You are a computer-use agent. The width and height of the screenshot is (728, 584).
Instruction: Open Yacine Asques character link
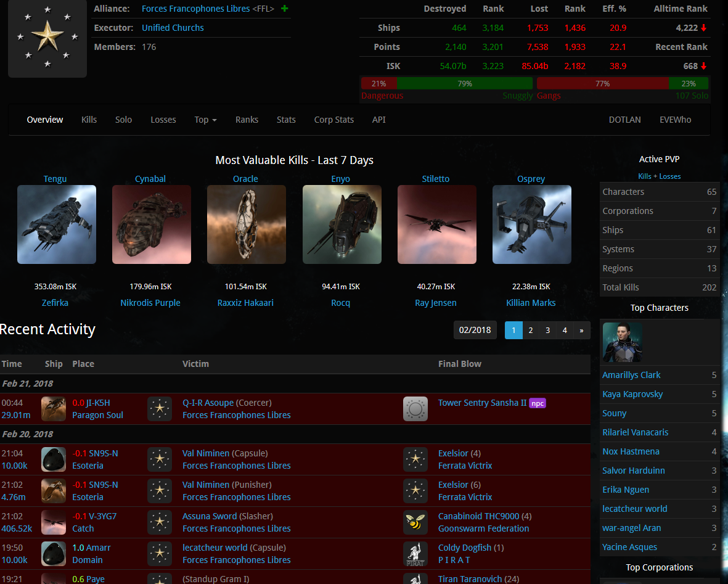[x=629, y=547]
